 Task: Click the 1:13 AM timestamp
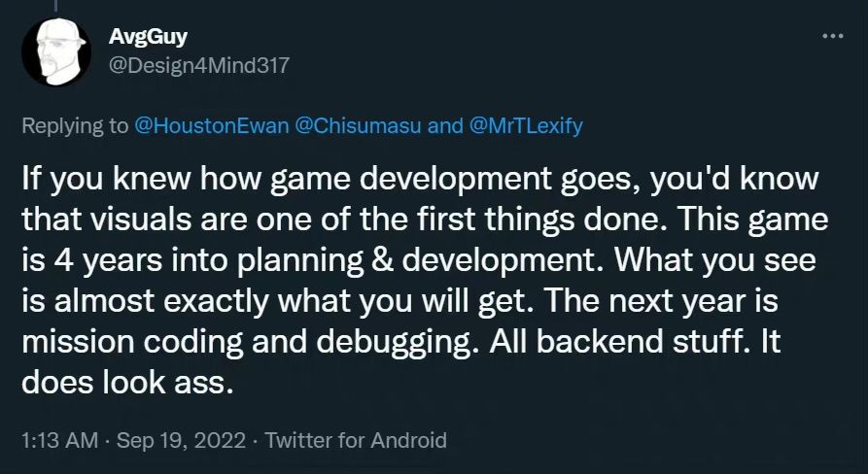click(x=59, y=440)
